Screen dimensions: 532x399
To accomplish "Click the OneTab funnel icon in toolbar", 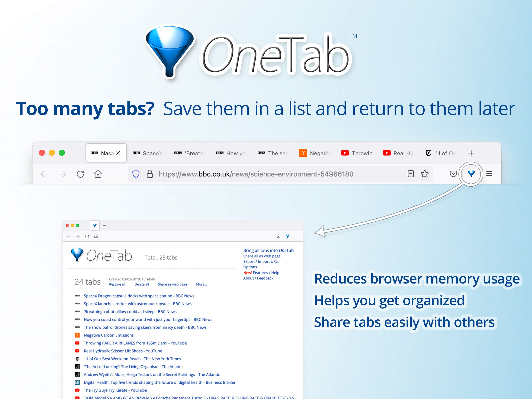I will (x=470, y=174).
